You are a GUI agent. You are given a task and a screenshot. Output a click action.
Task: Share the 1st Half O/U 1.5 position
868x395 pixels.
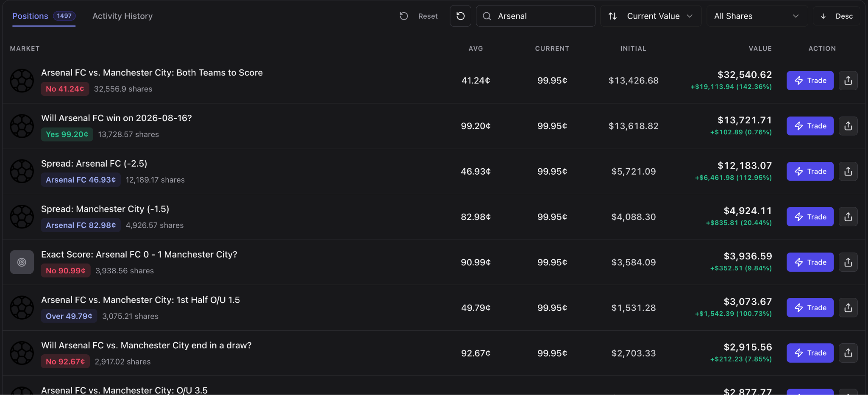(x=848, y=308)
